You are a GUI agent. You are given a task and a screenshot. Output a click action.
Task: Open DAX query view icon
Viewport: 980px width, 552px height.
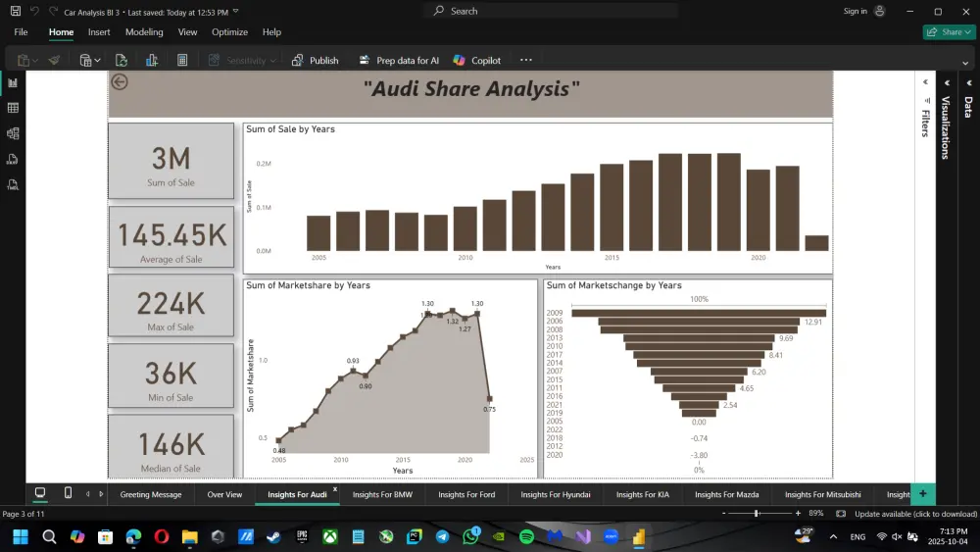(x=13, y=160)
